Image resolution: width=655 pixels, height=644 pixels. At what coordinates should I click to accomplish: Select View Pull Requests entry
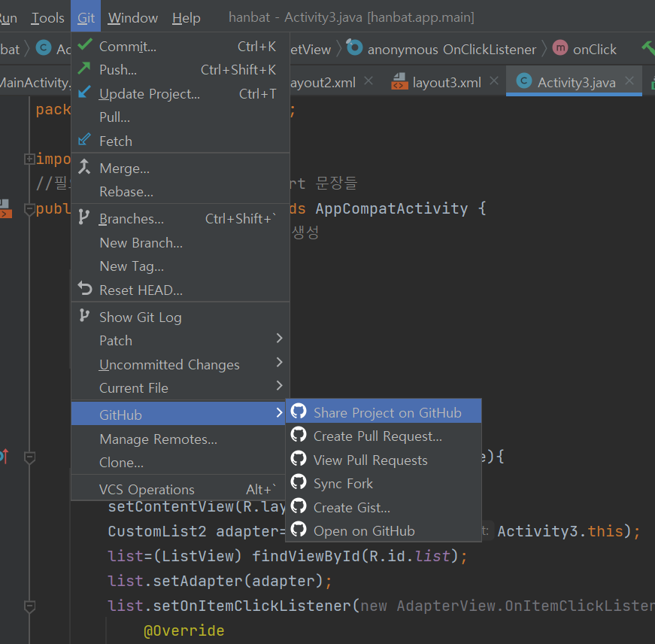pos(384,460)
